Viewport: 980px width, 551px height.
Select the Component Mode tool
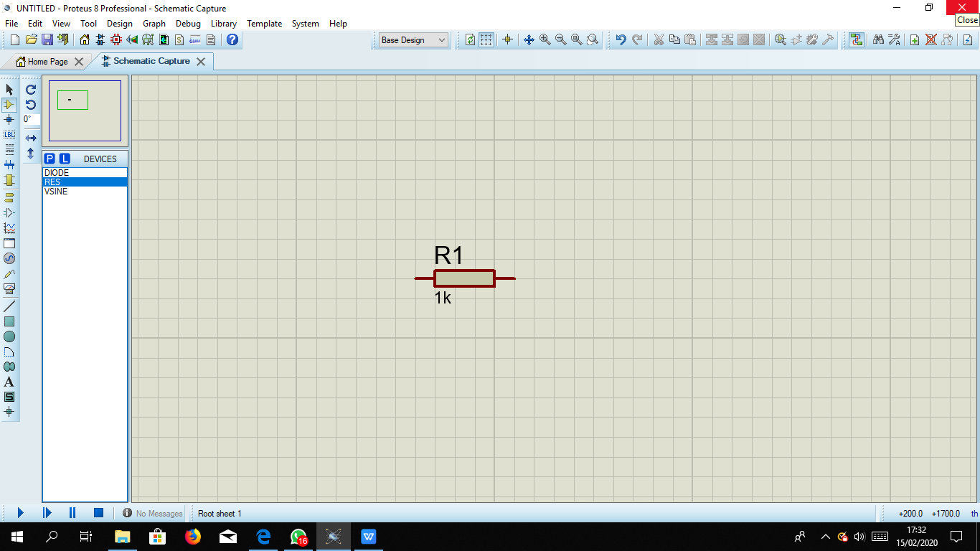[9, 105]
